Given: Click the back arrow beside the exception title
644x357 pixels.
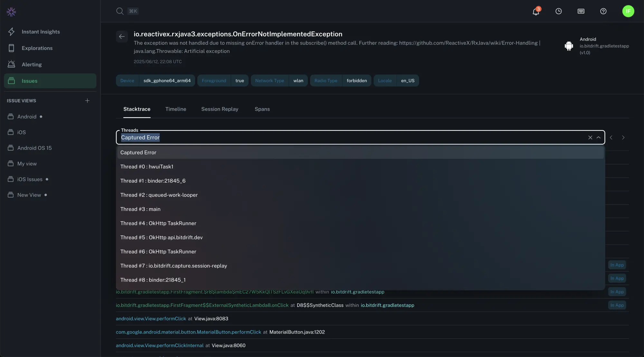Looking at the screenshot, I should (122, 36).
